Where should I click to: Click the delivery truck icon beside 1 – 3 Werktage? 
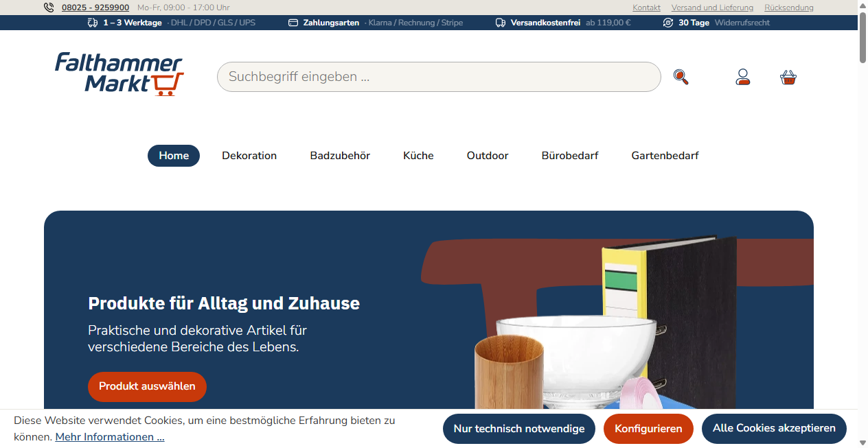[x=93, y=23]
